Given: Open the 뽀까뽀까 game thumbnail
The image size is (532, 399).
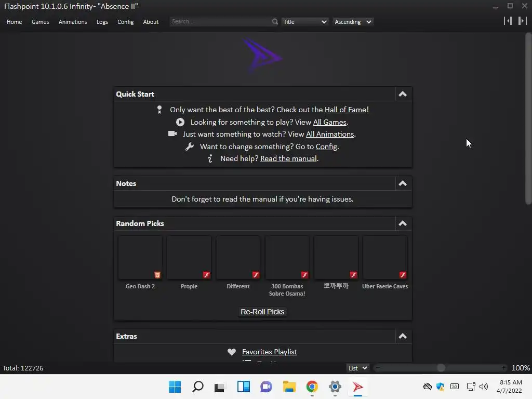Looking at the screenshot, I should [336, 258].
